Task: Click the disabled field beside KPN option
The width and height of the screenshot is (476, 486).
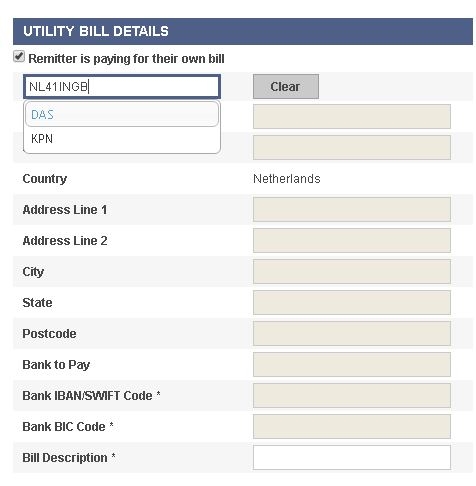Action: coord(352,147)
